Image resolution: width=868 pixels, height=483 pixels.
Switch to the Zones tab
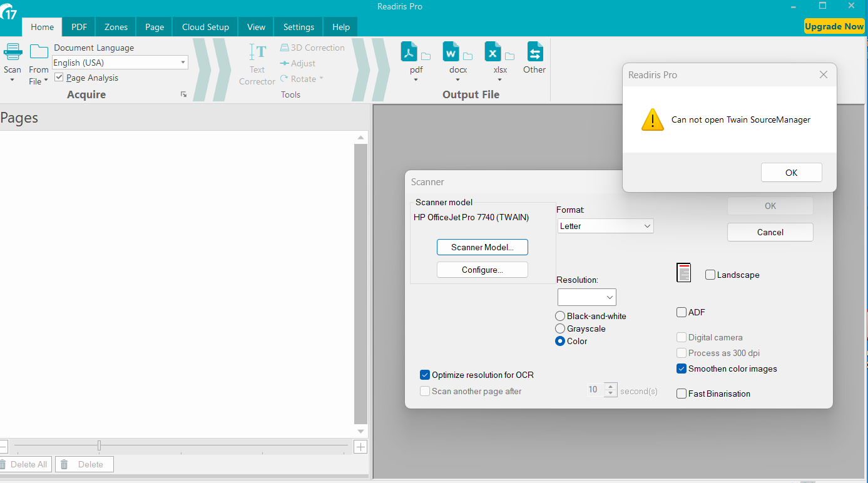point(116,27)
